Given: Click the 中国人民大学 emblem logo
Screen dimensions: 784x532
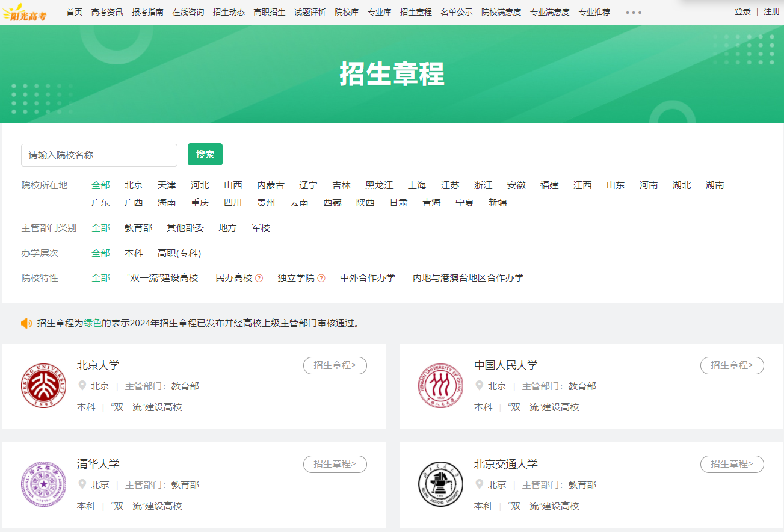Looking at the screenshot, I should pos(441,386).
